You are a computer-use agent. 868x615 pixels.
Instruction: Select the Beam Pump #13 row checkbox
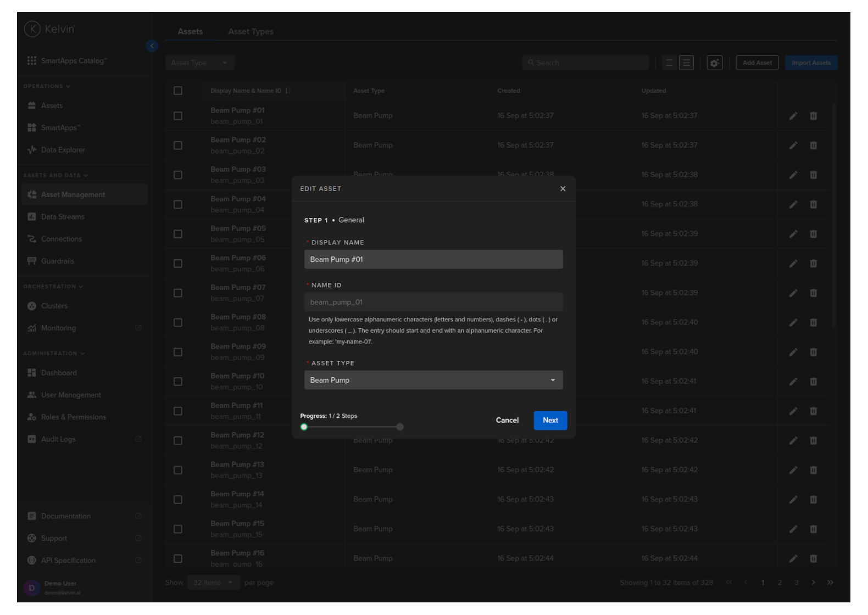coord(178,470)
